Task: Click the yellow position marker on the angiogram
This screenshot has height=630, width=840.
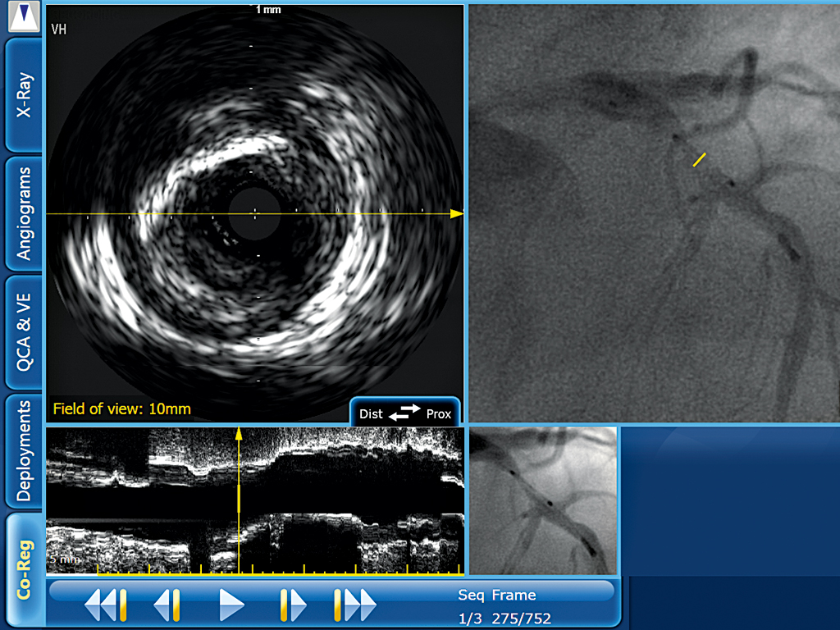Action: coord(699,159)
